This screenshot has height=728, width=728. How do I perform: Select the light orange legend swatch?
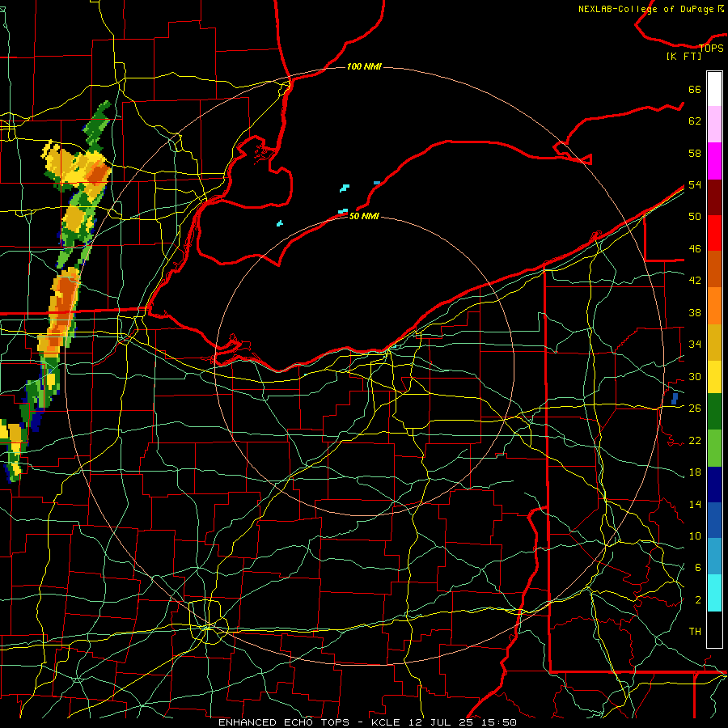coord(714,305)
